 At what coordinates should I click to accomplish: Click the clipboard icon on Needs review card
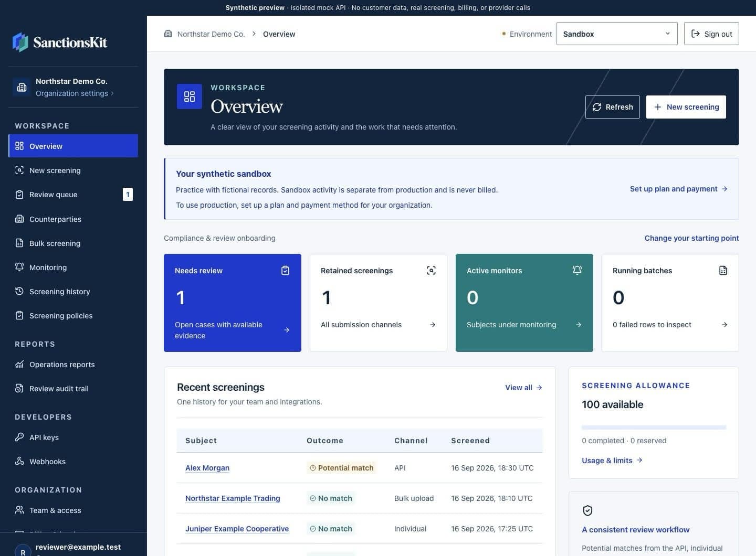click(x=285, y=271)
